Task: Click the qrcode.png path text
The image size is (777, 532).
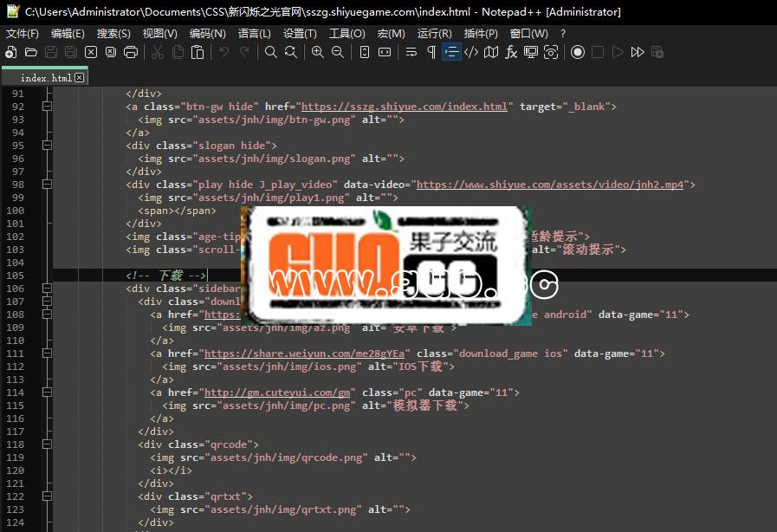Action: coord(287,457)
